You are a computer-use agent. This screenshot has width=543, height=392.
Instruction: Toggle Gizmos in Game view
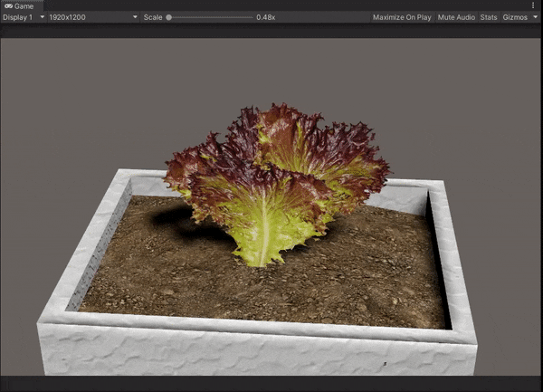(x=515, y=17)
